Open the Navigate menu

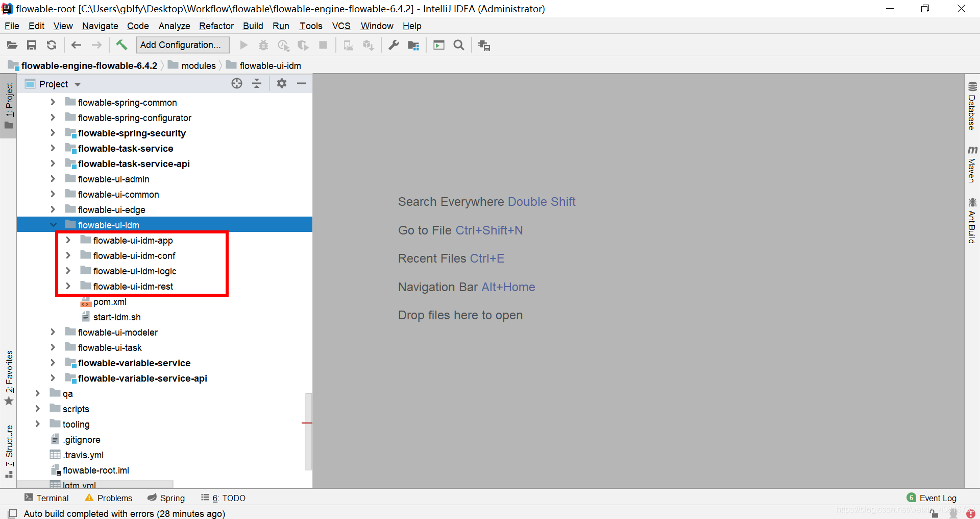100,26
